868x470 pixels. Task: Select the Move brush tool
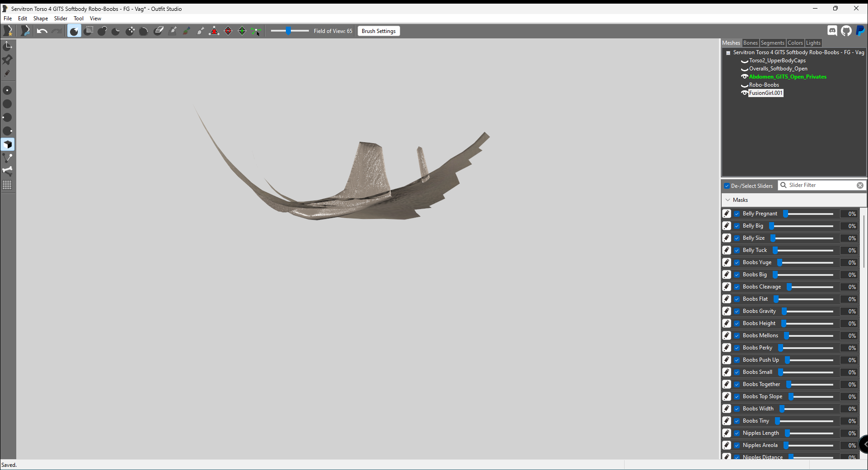pyautogui.click(x=130, y=31)
